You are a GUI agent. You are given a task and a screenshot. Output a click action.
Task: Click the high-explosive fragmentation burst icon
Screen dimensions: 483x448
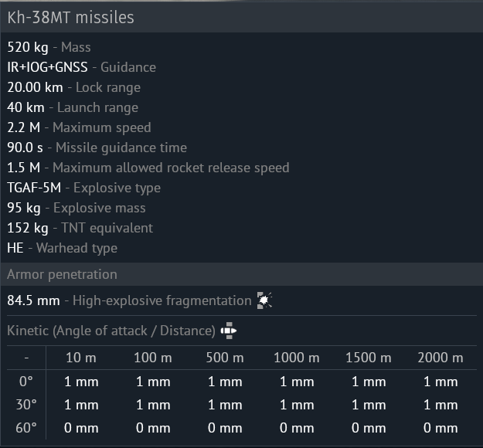click(264, 300)
